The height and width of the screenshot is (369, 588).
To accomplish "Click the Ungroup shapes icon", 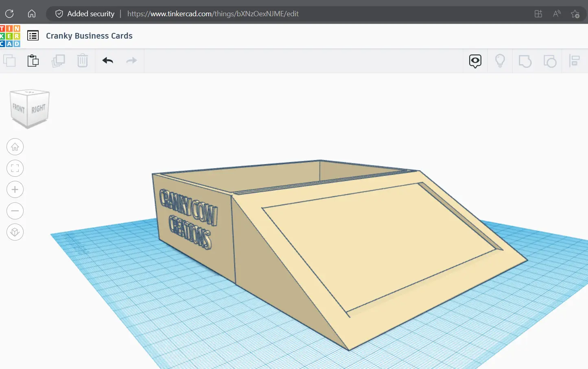I will click(x=550, y=61).
